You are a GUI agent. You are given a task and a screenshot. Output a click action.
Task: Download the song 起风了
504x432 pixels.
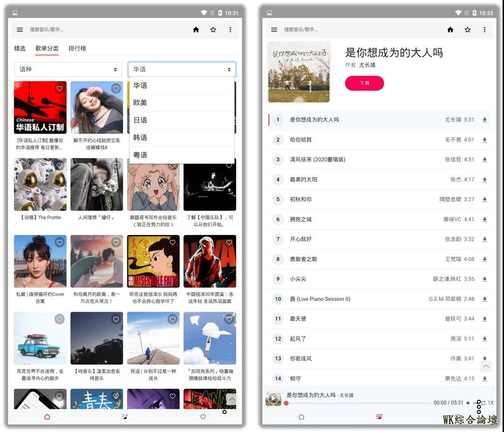tap(485, 339)
